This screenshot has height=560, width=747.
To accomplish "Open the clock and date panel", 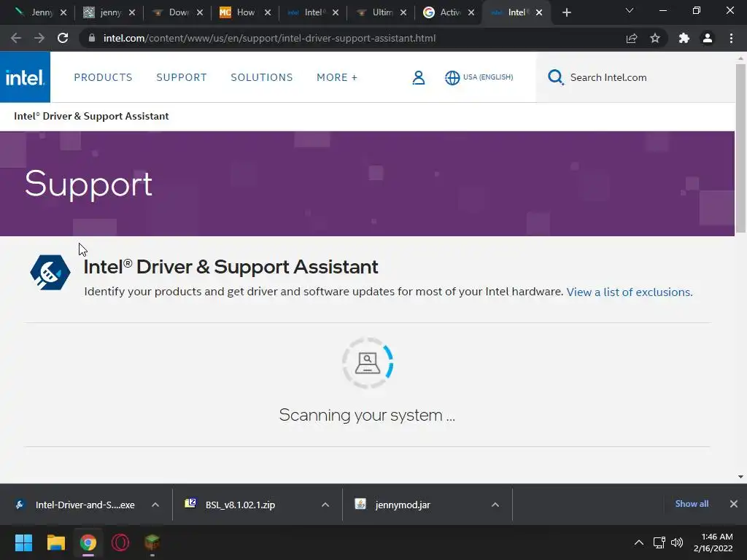I will [713, 542].
